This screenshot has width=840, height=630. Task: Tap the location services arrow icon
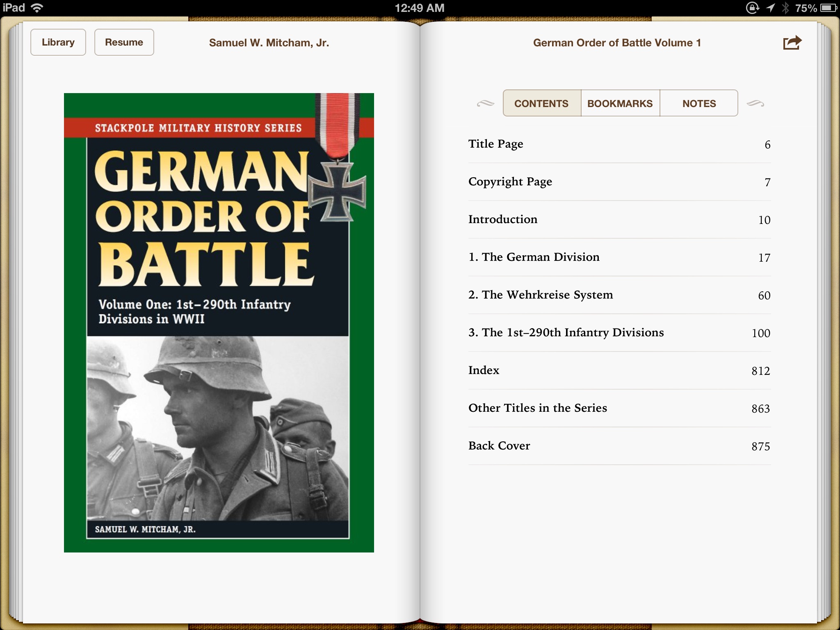(x=770, y=8)
